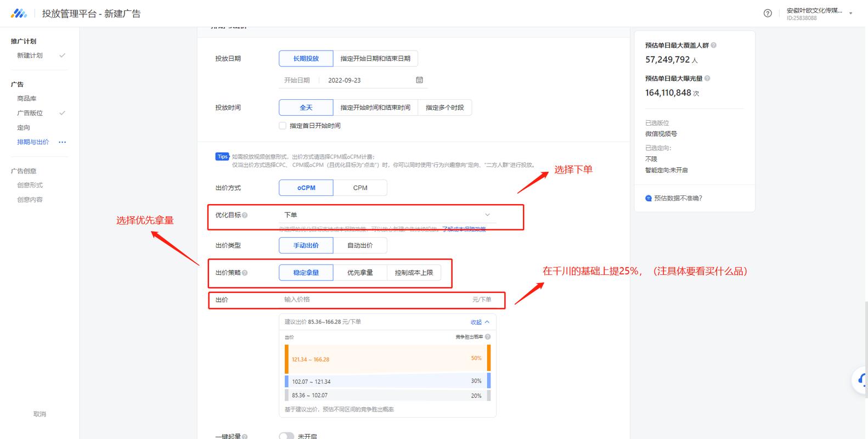Click 57,249,792 coverage value
This screenshot has width=868, height=439.
[667, 59]
